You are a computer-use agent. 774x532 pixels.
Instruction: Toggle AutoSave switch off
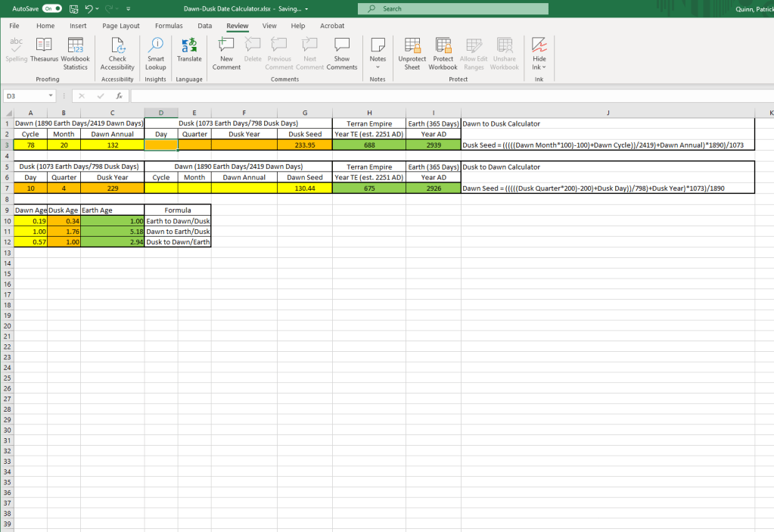(x=51, y=9)
